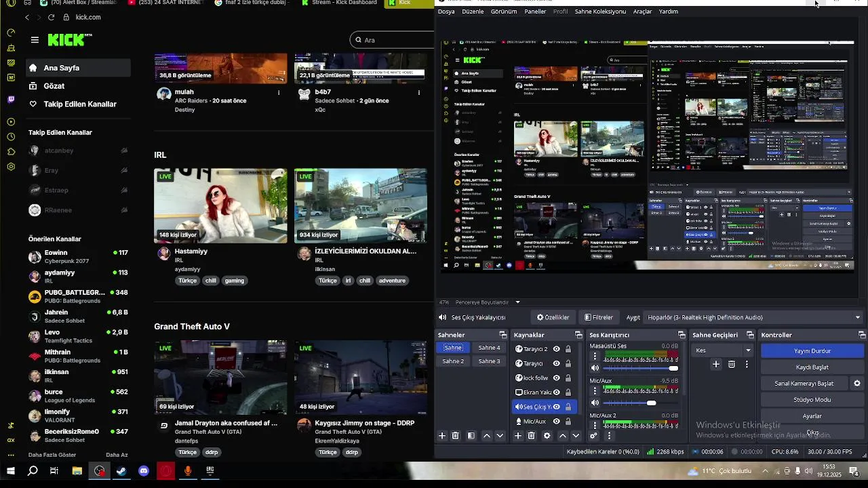This screenshot has height=488, width=868.
Task: Open Ses Karıştırıcı panel options menu
Action: click(x=609, y=436)
